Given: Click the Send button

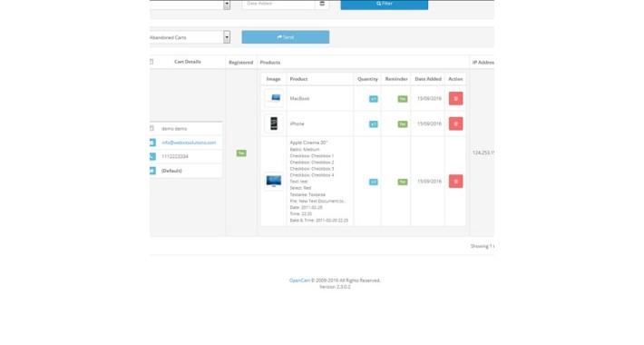Looking at the screenshot, I should coord(286,37).
